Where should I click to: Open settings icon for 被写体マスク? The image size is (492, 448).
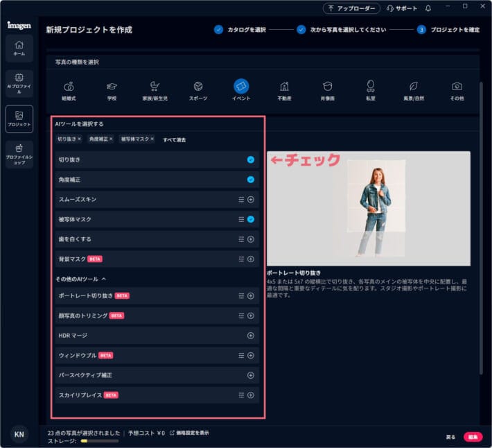tap(241, 219)
